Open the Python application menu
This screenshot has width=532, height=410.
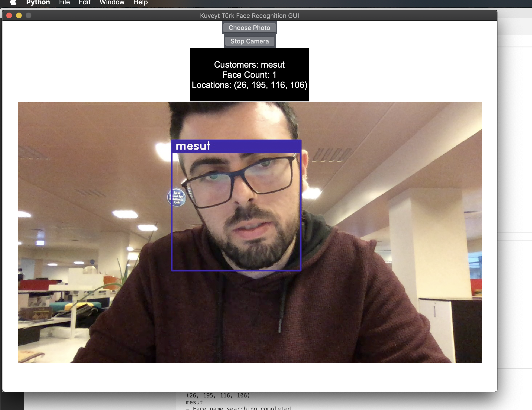(38, 2)
